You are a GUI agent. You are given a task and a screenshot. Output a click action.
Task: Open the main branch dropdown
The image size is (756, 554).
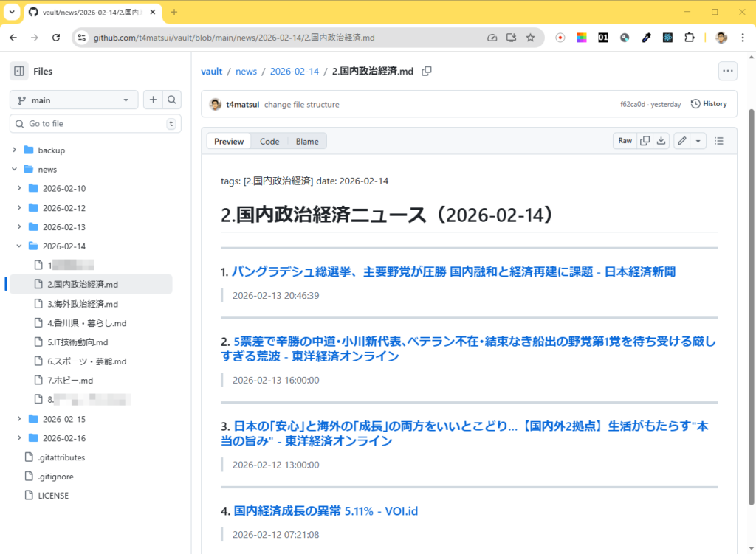(x=74, y=100)
